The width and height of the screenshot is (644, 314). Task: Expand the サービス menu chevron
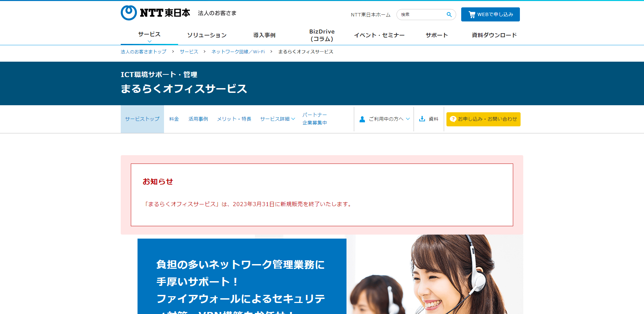click(x=150, y=41)
